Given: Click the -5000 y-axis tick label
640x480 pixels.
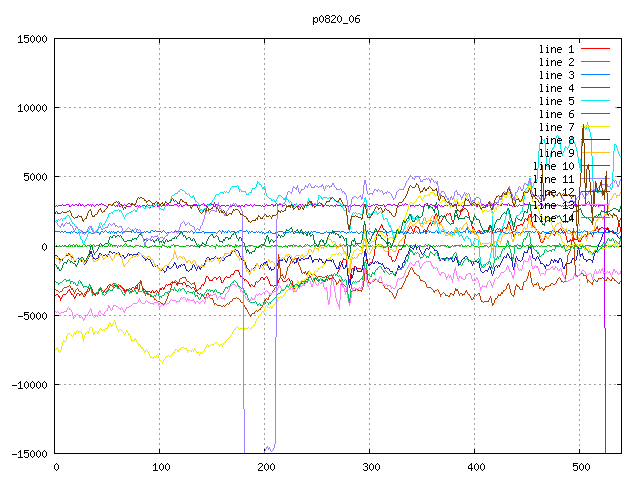Looking at the screenshot, I should 32,316.
